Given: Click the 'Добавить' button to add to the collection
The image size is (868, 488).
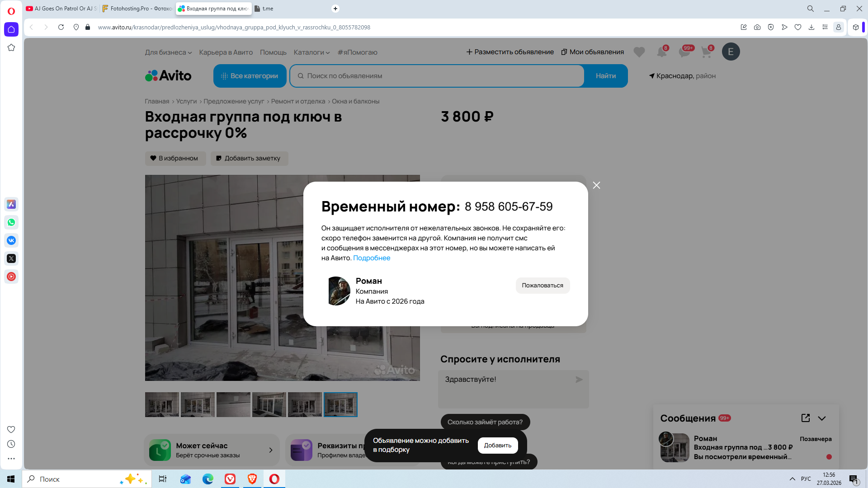Looking at the screenshot, I should tap(497, 445).
